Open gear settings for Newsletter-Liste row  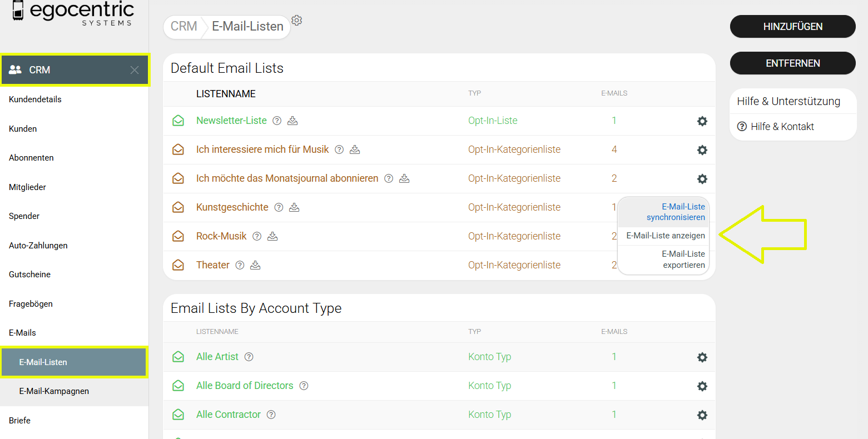pos(702,121)
